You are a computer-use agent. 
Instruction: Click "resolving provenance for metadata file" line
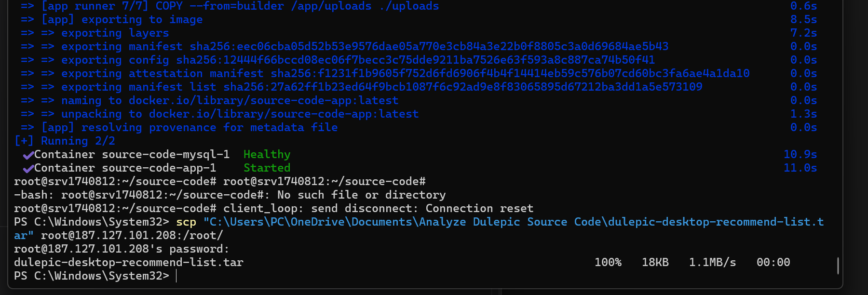click(x=179, y=127)
